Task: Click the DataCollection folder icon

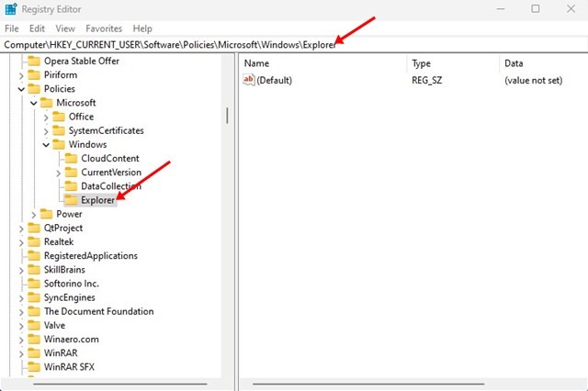Action: coord(70,186)
